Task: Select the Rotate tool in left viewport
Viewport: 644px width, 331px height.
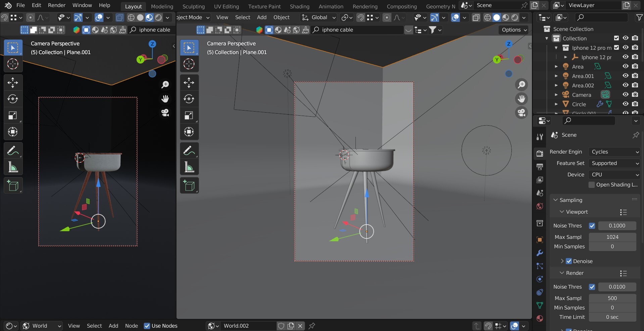Action: (x=13, y=99)
